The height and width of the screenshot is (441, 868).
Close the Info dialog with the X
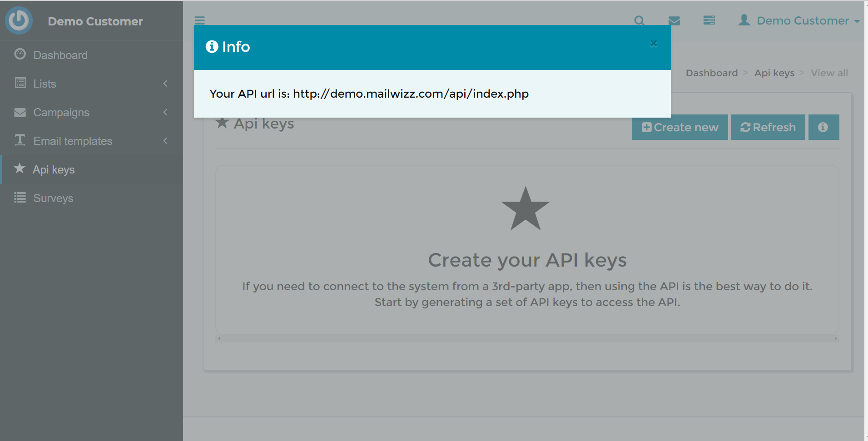point(654,44)
